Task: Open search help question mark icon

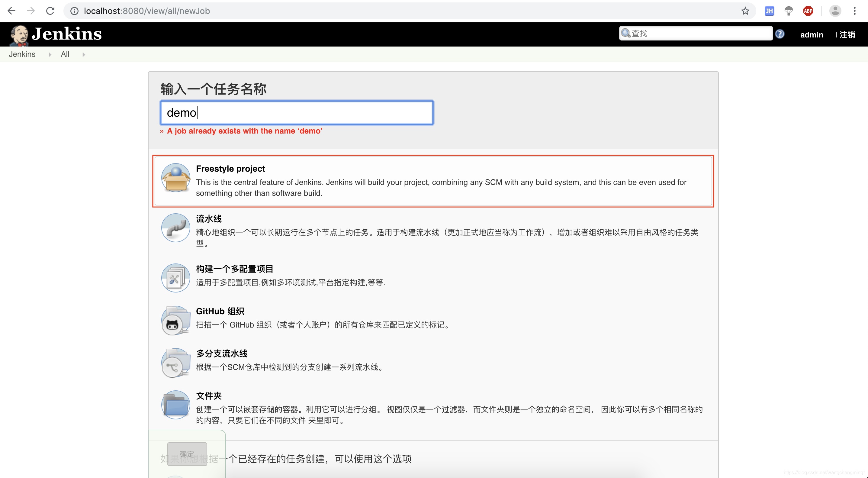Action: pyautogui.click(x=780, y=34)
